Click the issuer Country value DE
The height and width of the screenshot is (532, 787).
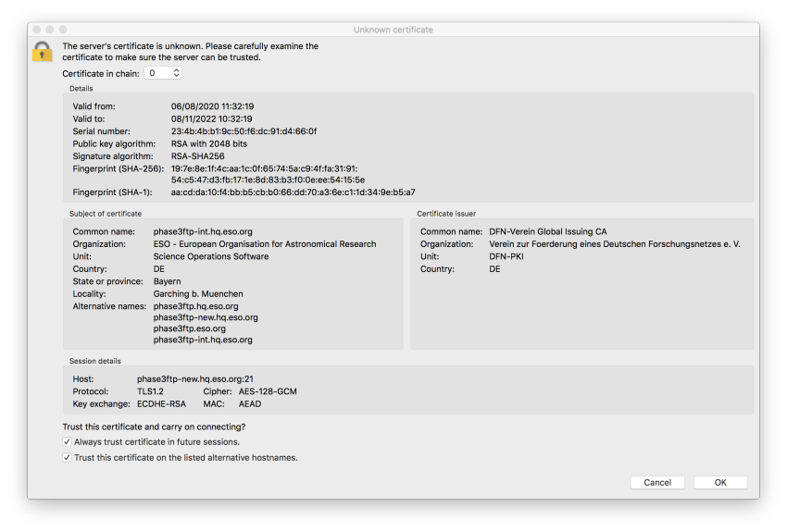pyautogui.click(x=495, y=269)
